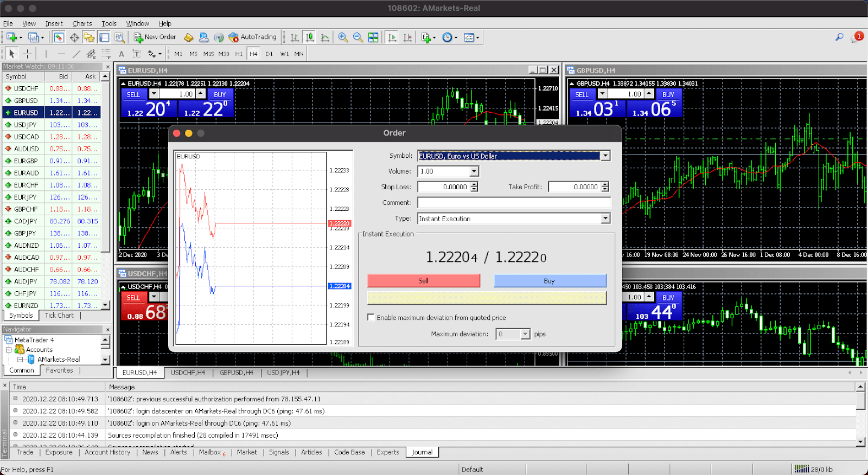Open the Symbol dropdown in Order dialog
Image resolution: width=868 pixels, height=475 pixels.
[605, 156]
